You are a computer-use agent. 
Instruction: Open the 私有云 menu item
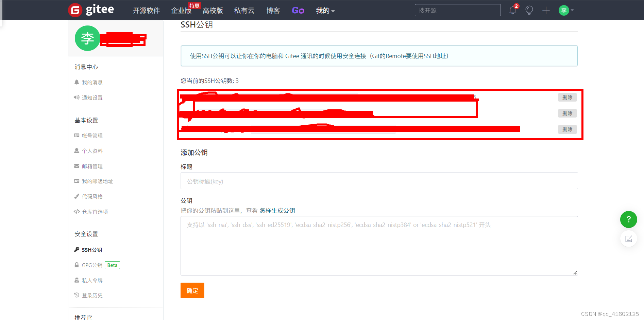pyautogui.click(x=244, y=11)
